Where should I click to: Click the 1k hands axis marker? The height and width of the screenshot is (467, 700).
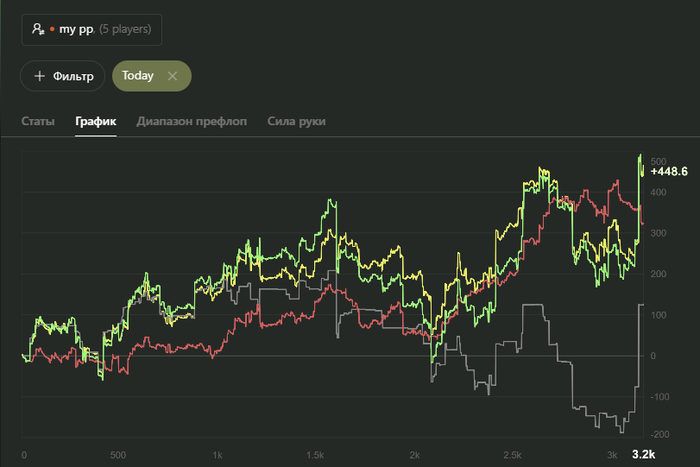tap(217, 455)
